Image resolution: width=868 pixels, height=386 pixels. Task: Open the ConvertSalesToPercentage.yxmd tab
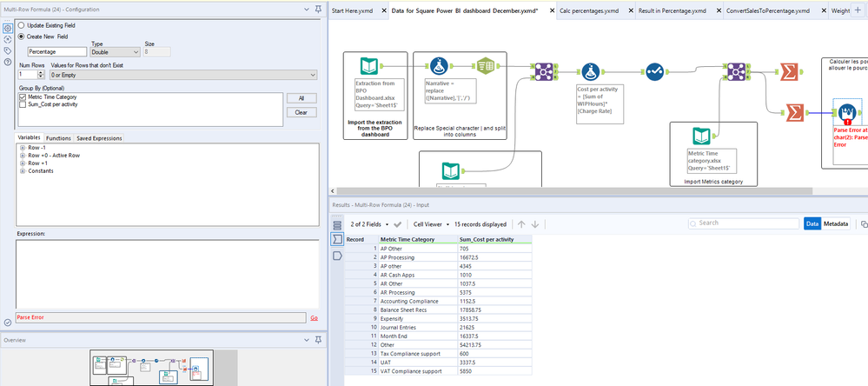click(x=768, y=10)
